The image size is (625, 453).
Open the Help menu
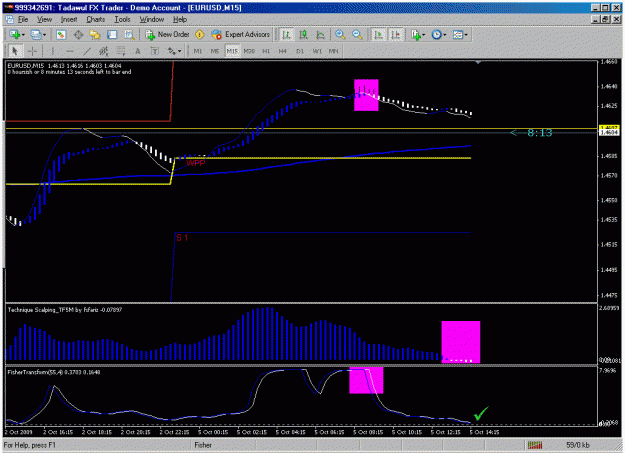[180, 20]
